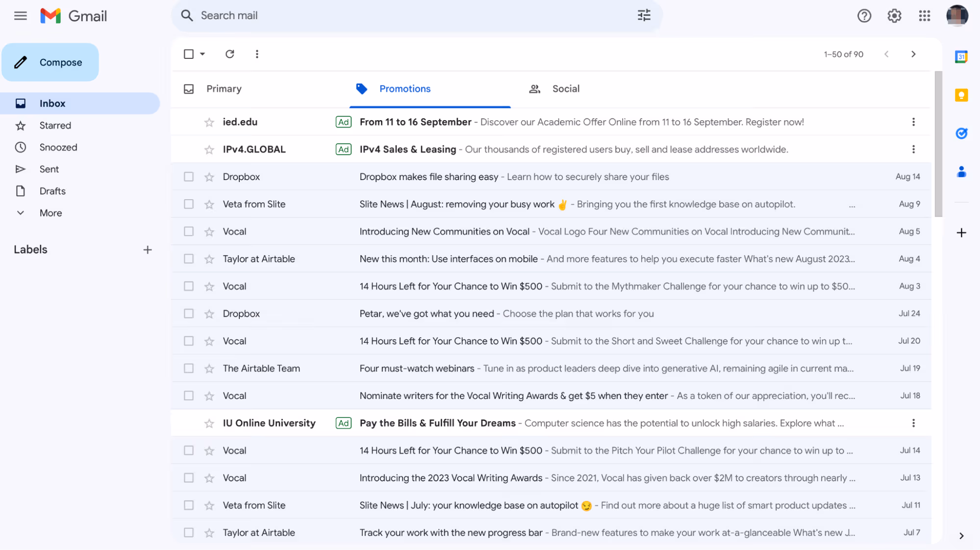This screenshot has width=980, height=550.
Task: Switch to the Social tab
Action: click(x=566, y=89)
